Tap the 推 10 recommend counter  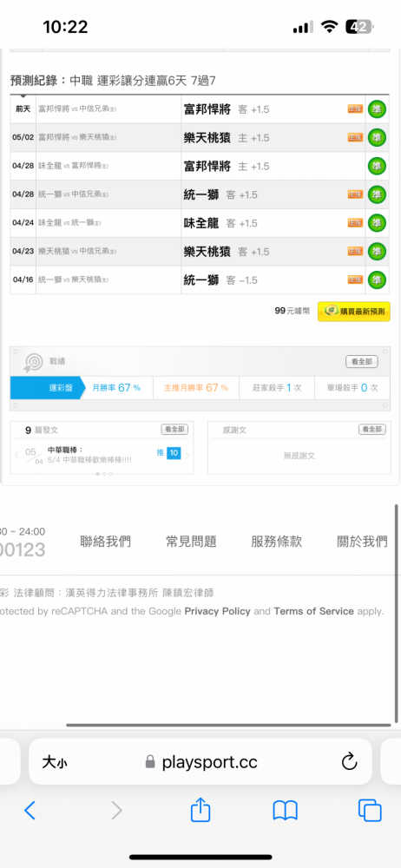coord(168,453)
